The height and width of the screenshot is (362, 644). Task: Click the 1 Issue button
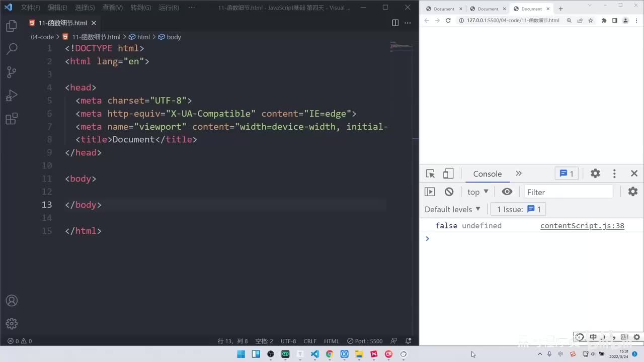pyautogui.click(x=519, y=209)
